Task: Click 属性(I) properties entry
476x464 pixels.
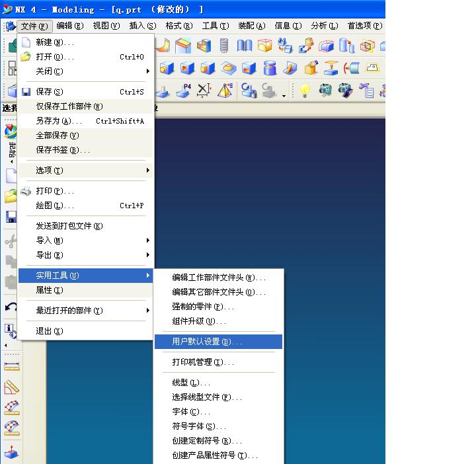Action: coord(85,290)
